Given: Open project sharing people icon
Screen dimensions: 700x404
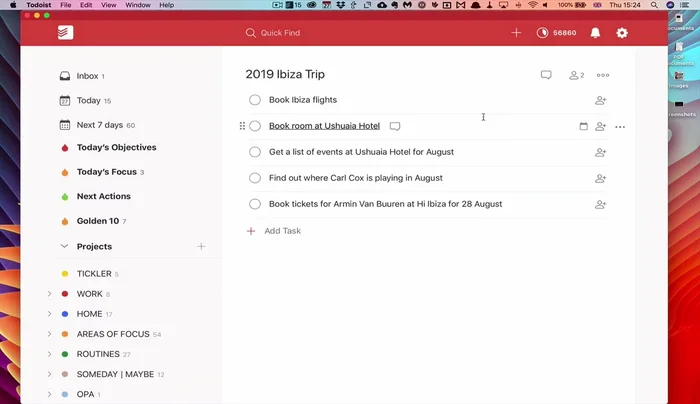Looking at the screenshot, I should 575,75.
